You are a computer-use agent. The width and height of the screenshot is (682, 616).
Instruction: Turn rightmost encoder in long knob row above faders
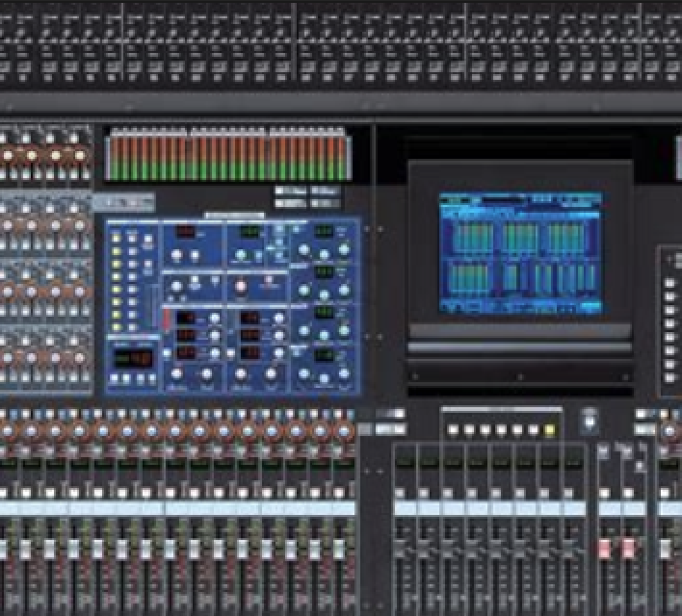pos(344,431)
